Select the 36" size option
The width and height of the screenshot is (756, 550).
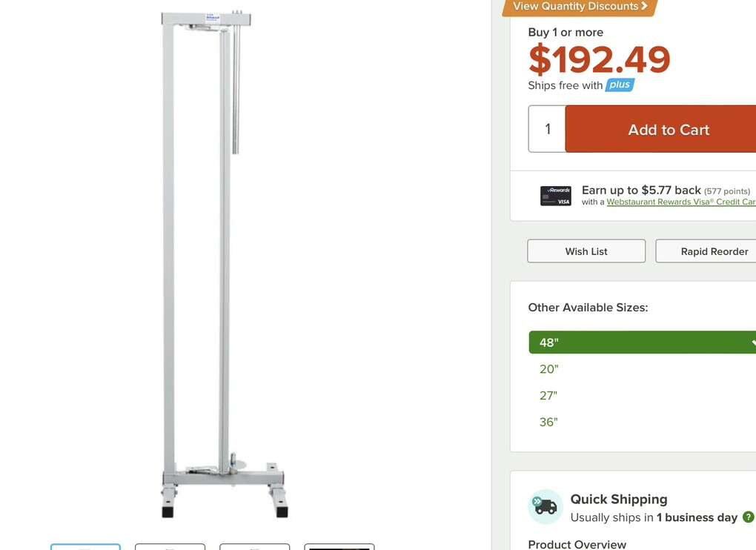tap(548, 422)
